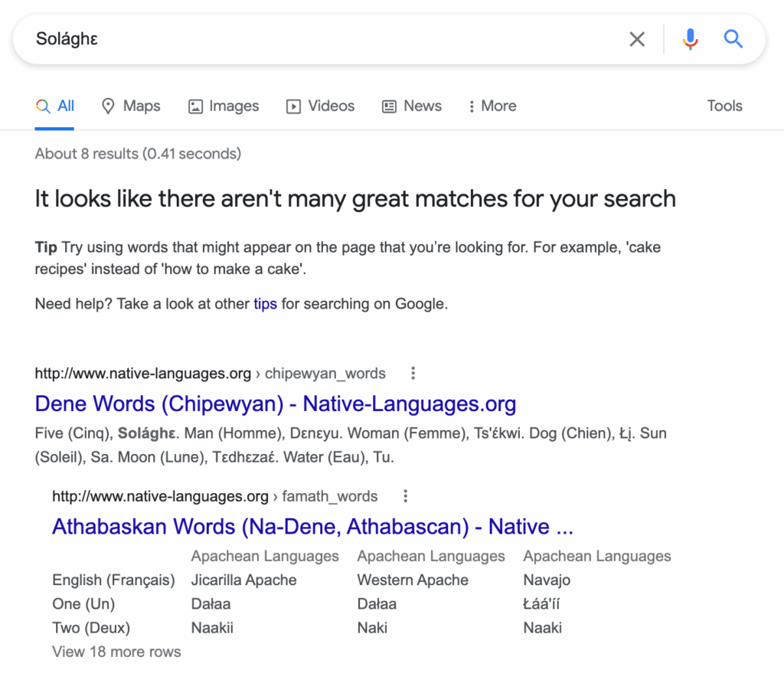This screenshot has width=784, height=683.
Task: Open the More search categories menu
Action: click(492, 106)
